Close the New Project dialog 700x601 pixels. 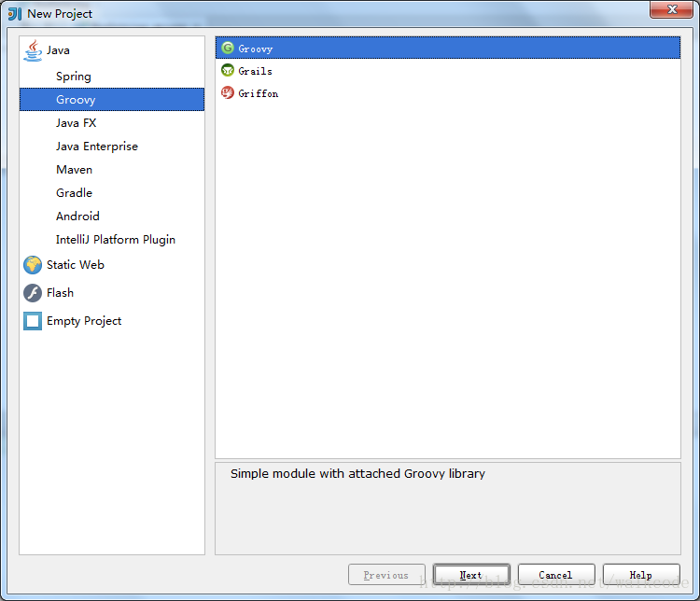pos(672,10)
